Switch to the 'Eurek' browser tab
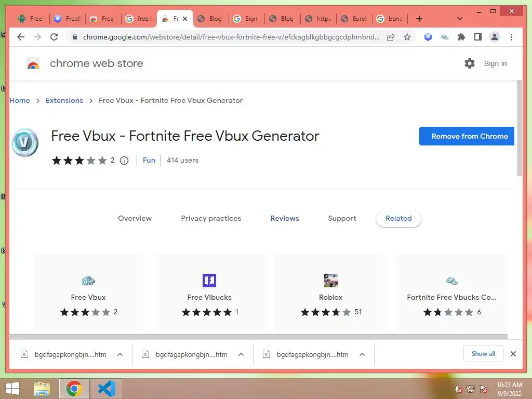Screen dimensions: 532x399 354,19
